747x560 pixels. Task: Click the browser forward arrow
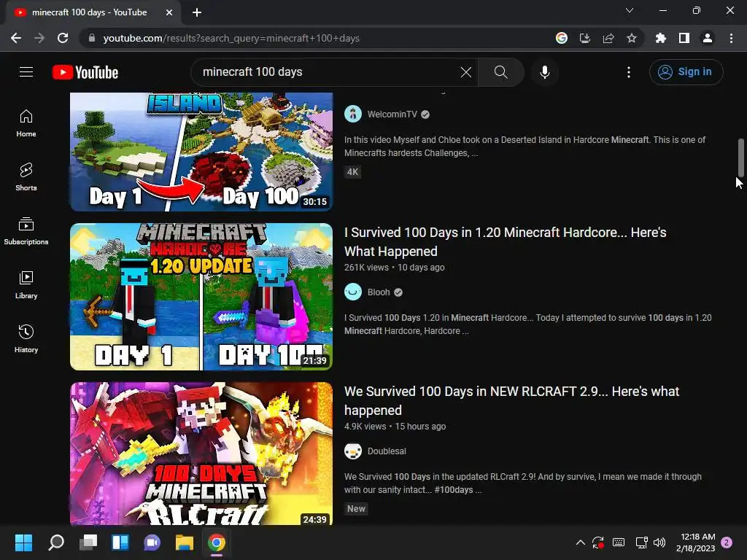(x=39, y=38)
